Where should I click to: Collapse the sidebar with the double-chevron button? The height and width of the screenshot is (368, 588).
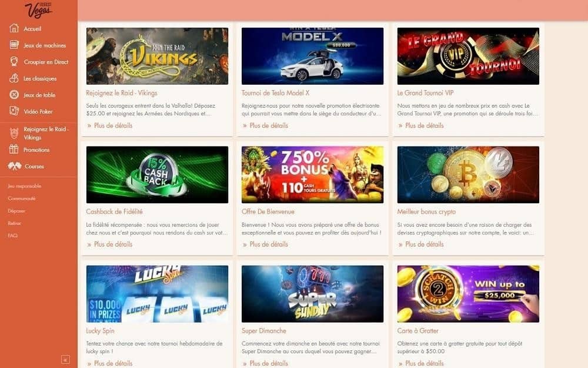[65, 359]
